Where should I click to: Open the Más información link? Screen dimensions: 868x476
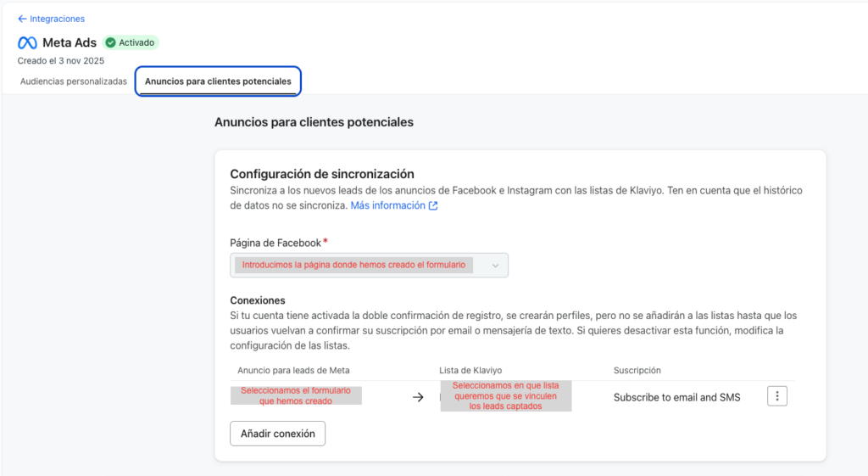(388, 205)
